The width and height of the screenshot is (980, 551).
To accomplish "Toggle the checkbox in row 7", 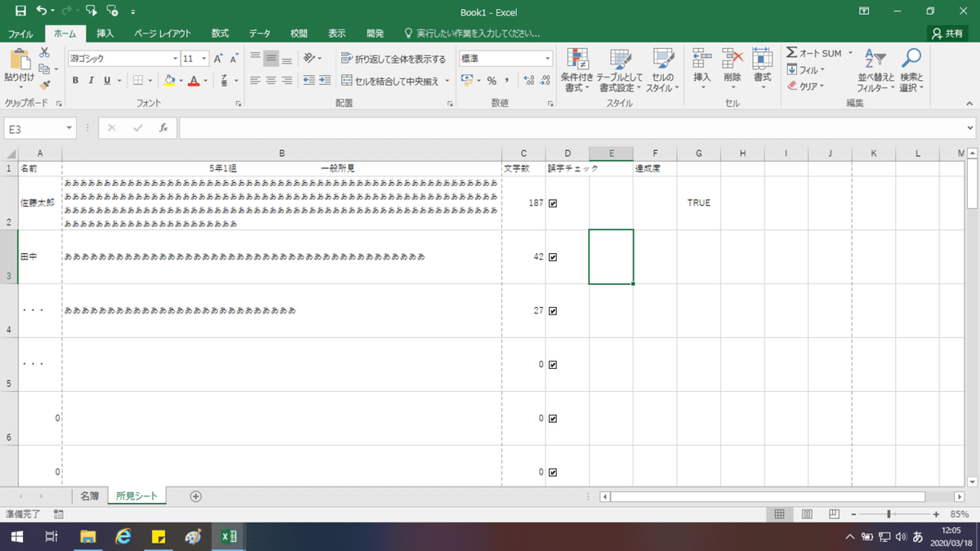I will [x=553, y=473].
